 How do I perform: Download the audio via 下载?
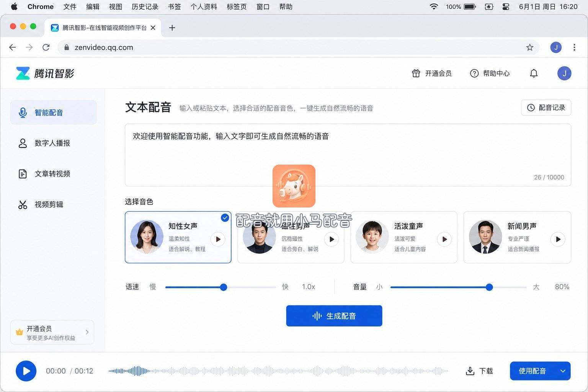coord(479,371)
